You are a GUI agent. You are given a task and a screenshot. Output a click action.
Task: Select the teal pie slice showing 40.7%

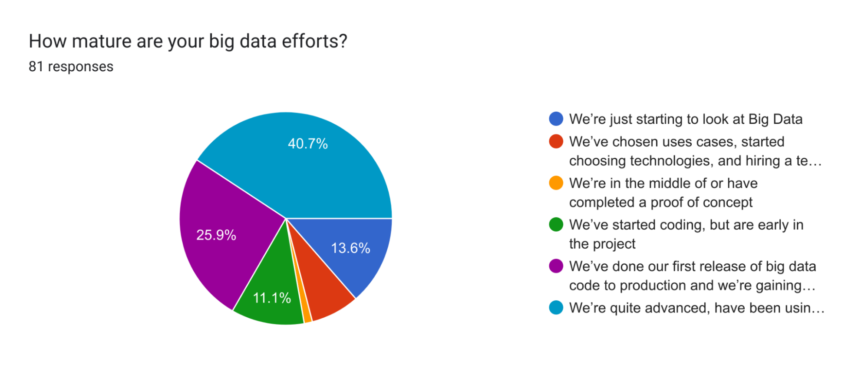pyautogui.click(x=304, y=165)
